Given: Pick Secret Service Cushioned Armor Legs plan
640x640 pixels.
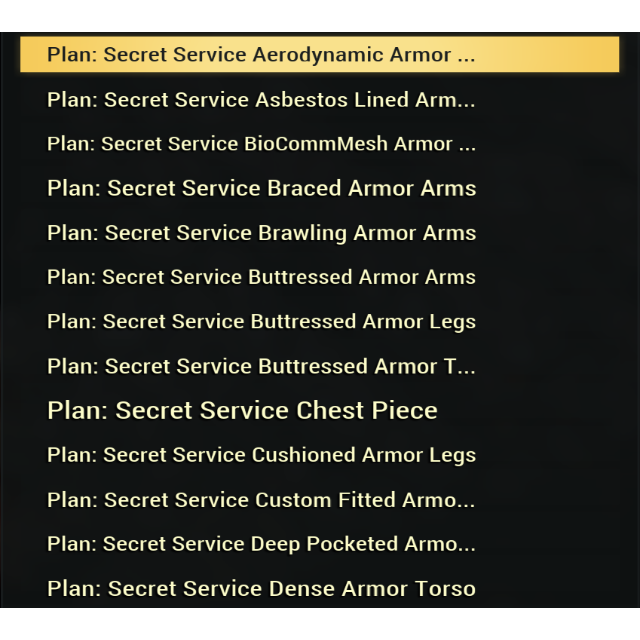Looking at the screenshot, I should pos(261,455).
